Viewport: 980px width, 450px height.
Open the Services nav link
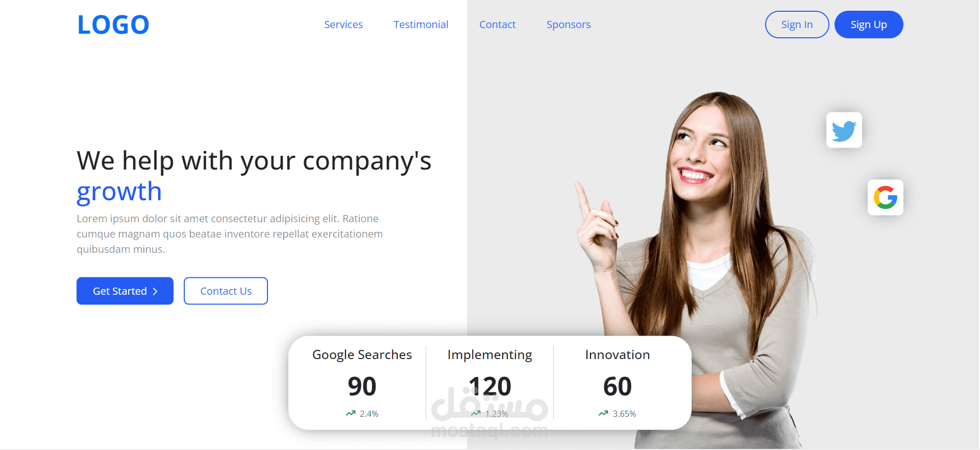[344, 25]
